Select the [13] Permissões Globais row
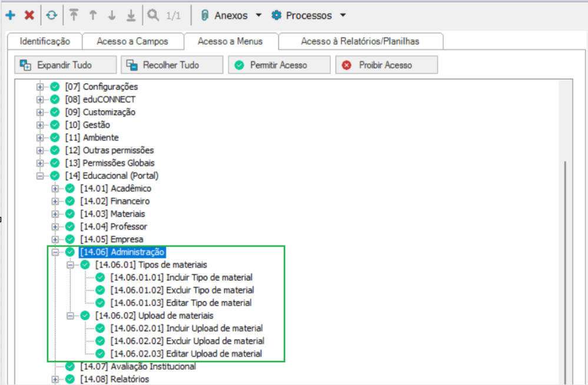 pyautogui.click(x=110, y=163)
